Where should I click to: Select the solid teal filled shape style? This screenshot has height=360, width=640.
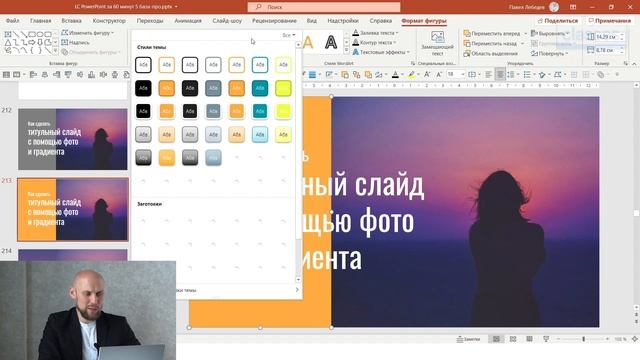tap(260, 88)
